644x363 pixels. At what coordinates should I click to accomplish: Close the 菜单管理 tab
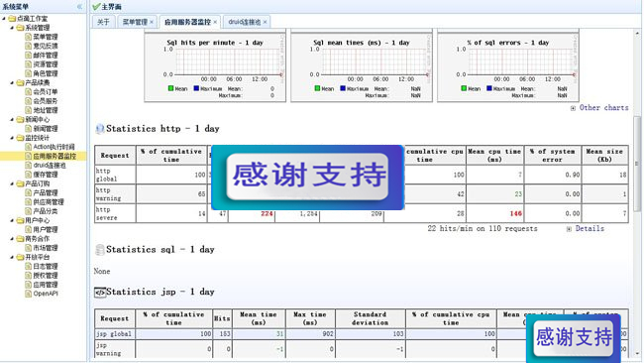[x=152, y=22]
